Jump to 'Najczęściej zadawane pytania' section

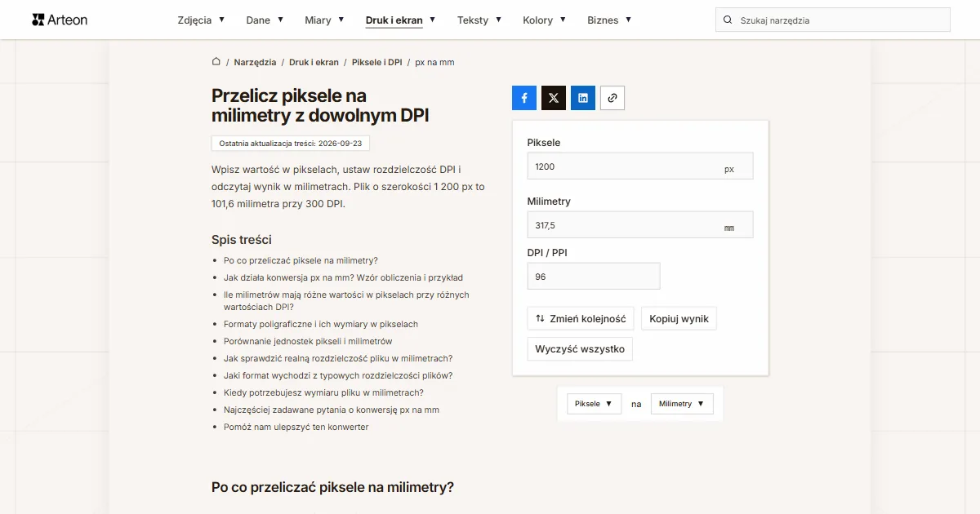point(332,410)
